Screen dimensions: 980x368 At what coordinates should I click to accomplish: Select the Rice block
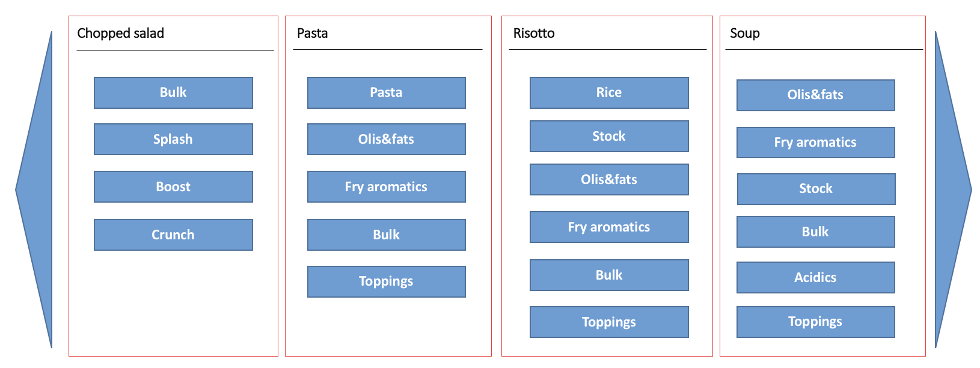point(609,93)
